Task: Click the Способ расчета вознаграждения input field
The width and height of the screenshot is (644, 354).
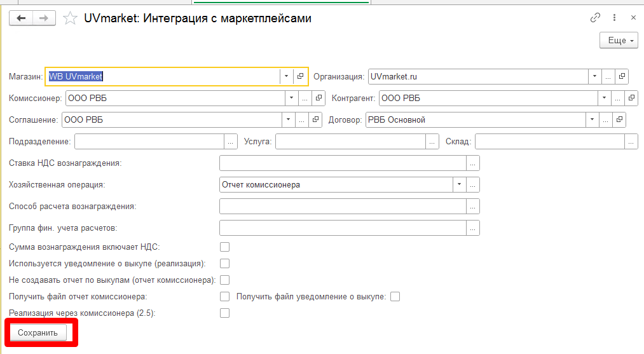Action: pos(343,207)
